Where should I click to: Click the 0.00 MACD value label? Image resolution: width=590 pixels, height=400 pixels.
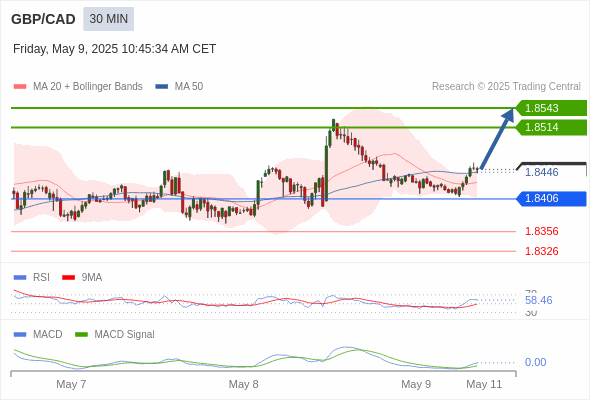(535, 362)
